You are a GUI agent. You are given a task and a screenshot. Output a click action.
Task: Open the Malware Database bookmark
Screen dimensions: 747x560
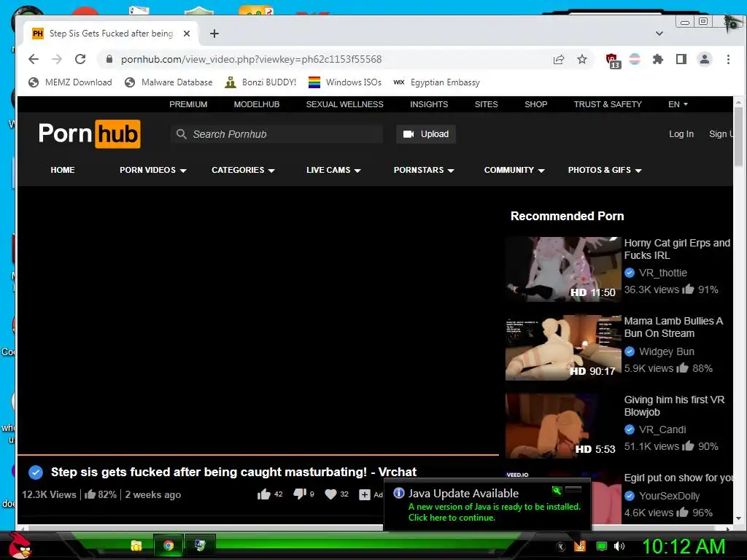tap(169, 82)
